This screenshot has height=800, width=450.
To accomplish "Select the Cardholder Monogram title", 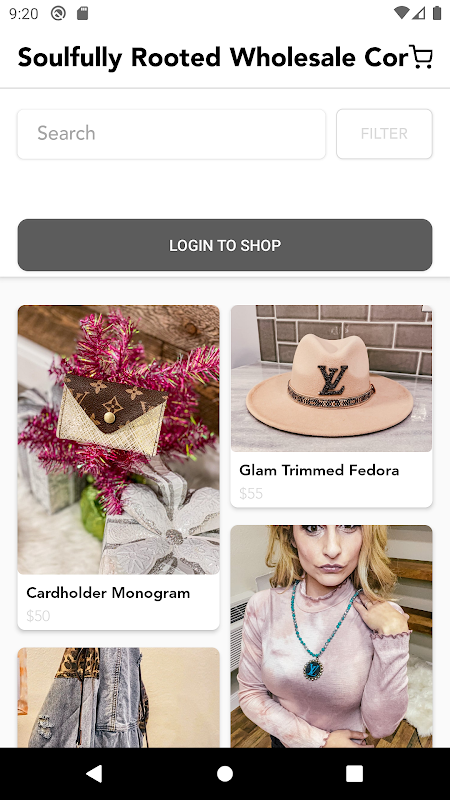I will click(x=108, y=593).
